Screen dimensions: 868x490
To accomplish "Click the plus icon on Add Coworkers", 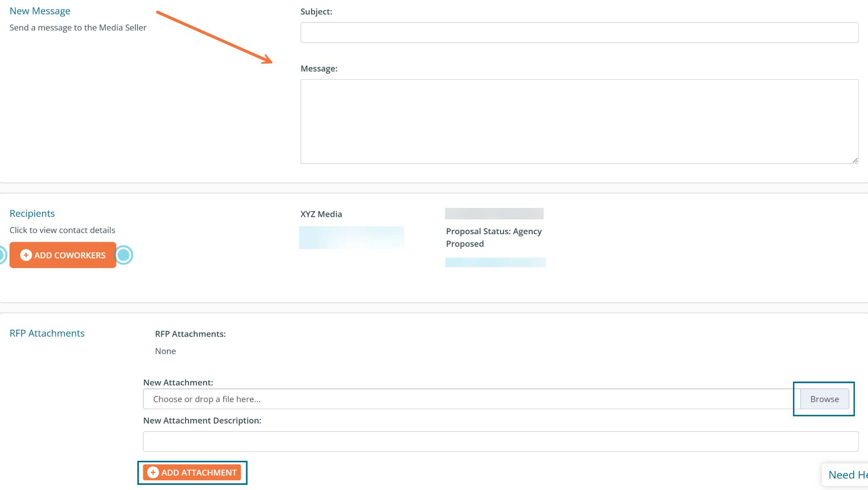I will (26, 255).
